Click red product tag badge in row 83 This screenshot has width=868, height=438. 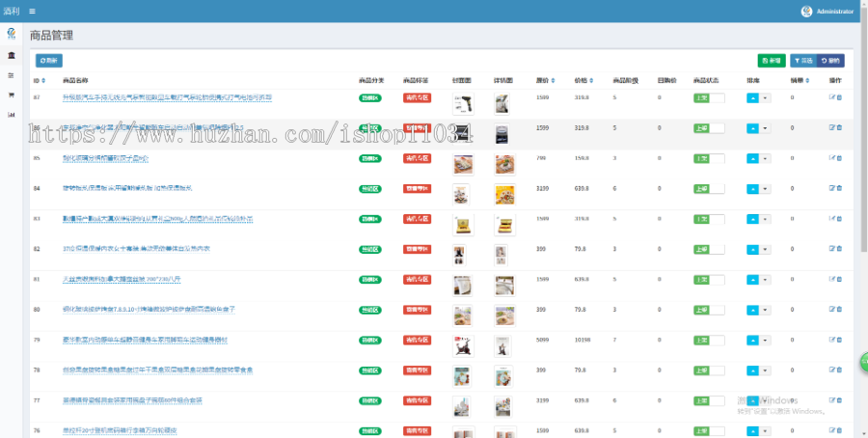pos(417,219)
